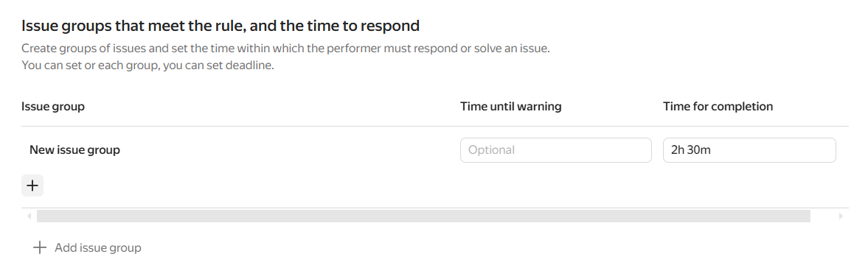Screen dimensions: 868x265
Task: Focus the 2h 30m time for completion field
Action: coord(749,150)
